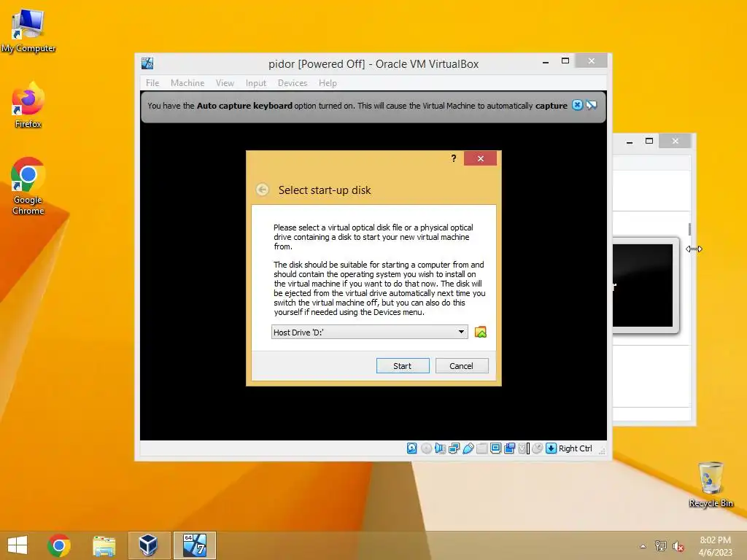This screenshot has width=747, height=560.
Task: Open the Machine menu
Action: coord(187,83)
